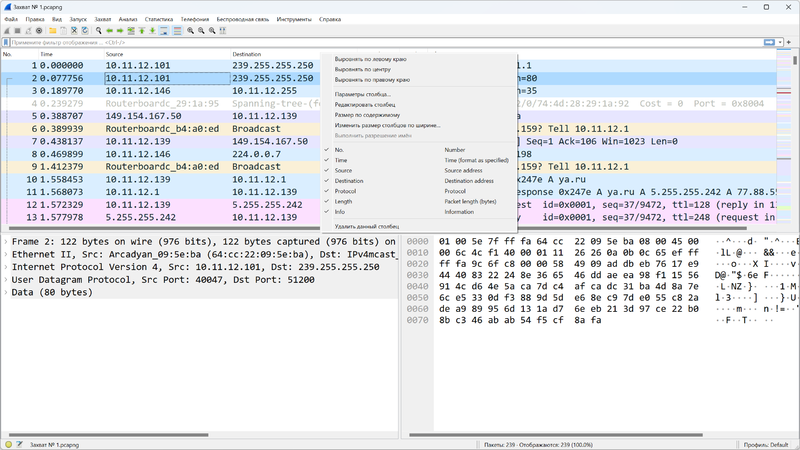Click packet list horizontal scrollbar
This screenshot has height=450, width=800.
click(x=378, y=228)
